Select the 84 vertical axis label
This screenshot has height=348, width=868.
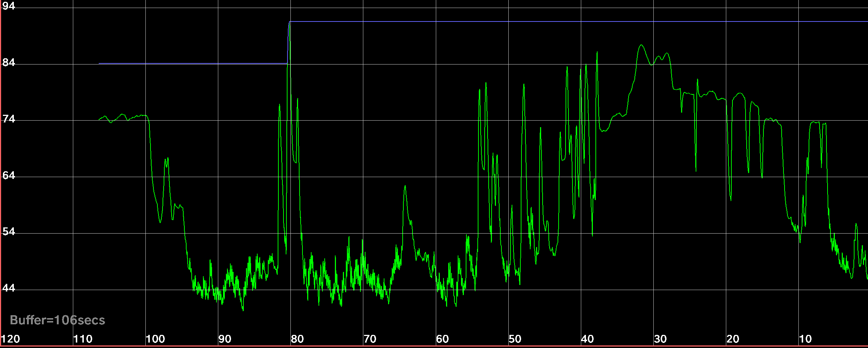(9, 62)
